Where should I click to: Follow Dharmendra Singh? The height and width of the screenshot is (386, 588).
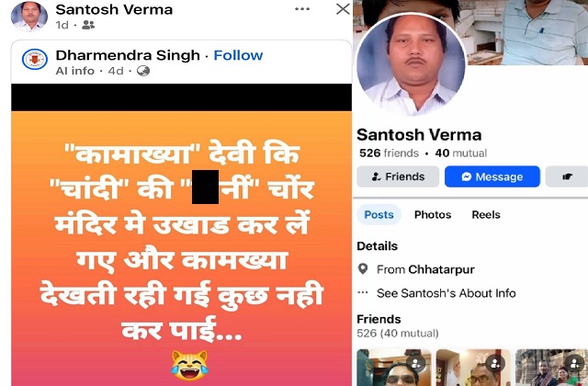[x=238, y=55]
